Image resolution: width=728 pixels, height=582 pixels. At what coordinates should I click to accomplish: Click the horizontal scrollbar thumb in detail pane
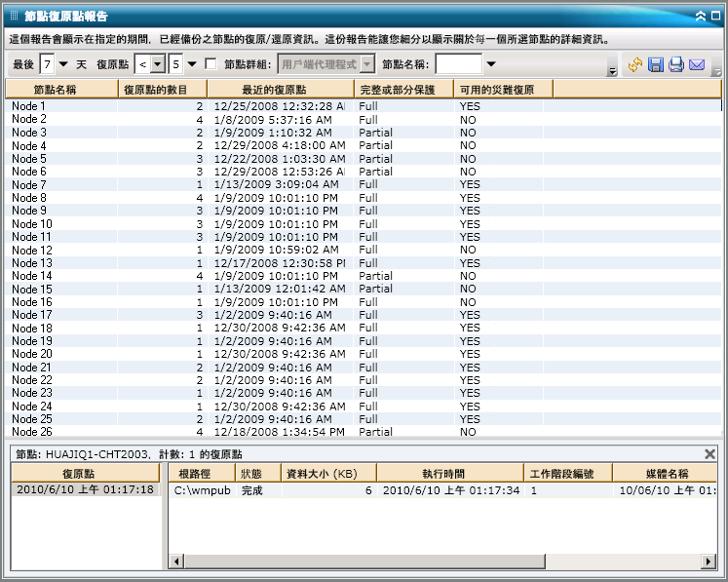click(x=364, y=562)
